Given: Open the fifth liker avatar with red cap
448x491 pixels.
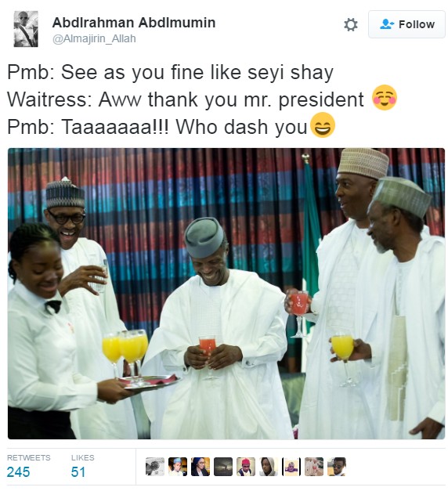Looking at the screenshot, I should (246, 467).
